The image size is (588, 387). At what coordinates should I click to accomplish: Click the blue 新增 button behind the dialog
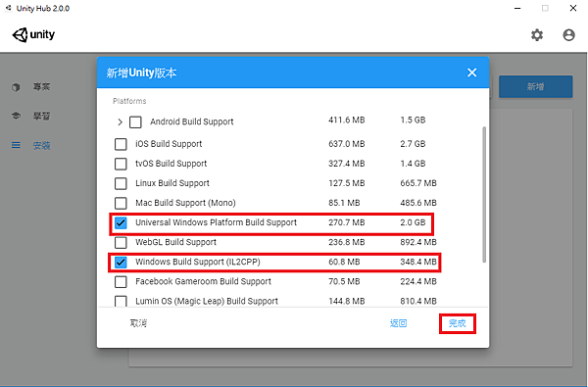(x=535, y=86)
